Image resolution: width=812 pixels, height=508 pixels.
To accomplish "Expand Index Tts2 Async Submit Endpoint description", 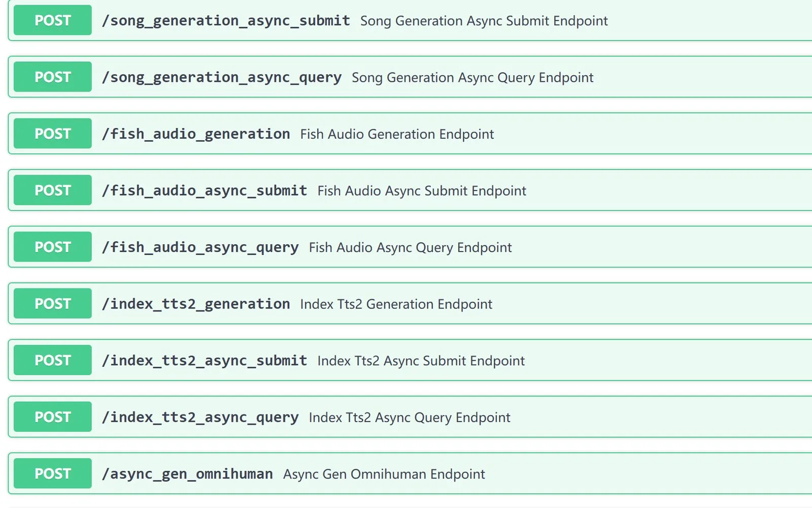I will coord(421,361).
